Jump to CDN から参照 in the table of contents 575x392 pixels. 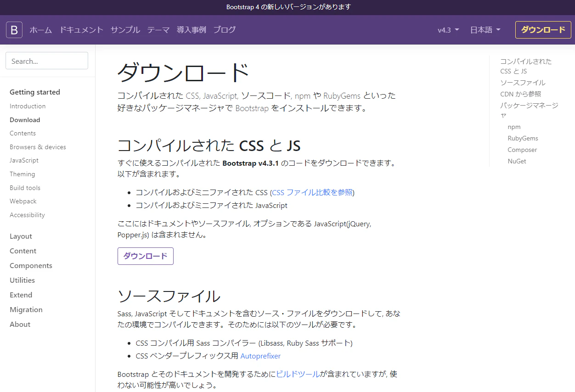point(520,94)
